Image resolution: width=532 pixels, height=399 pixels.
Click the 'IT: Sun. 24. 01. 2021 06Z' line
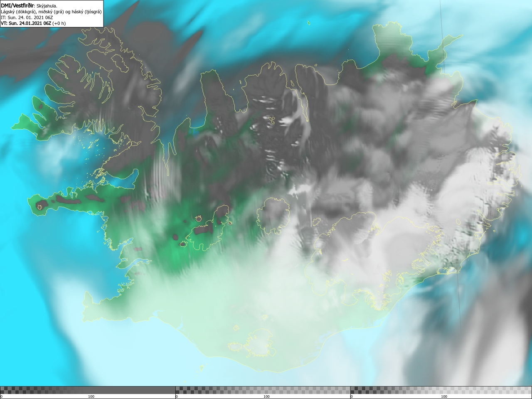click(x=27, y=17)
